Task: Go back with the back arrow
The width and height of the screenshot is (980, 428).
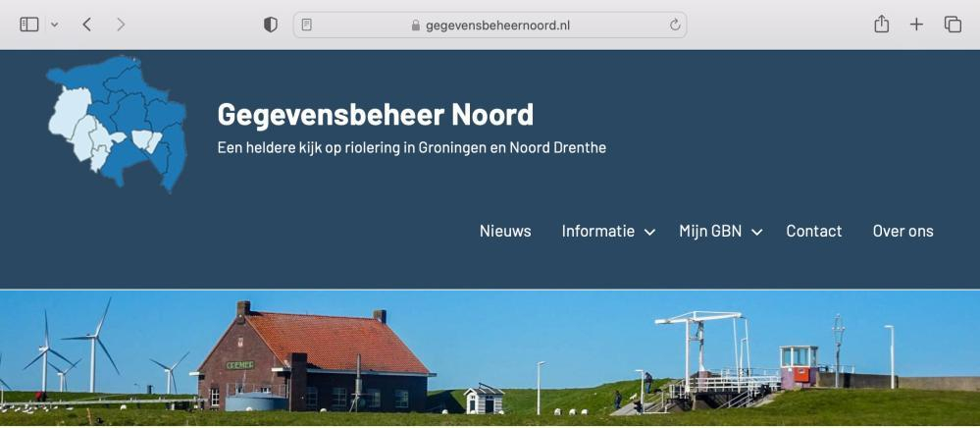Action: pyautogui.click(x=87, y=25)
